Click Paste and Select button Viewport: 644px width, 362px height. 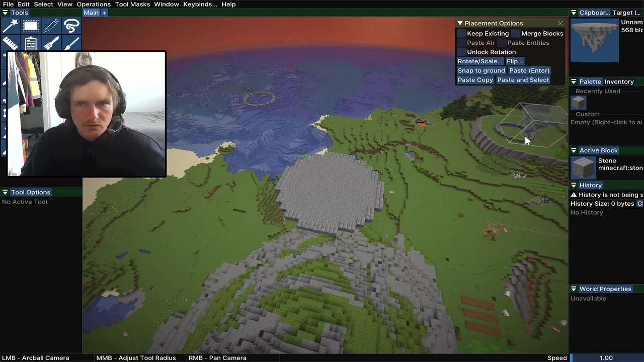click(523, 80)
